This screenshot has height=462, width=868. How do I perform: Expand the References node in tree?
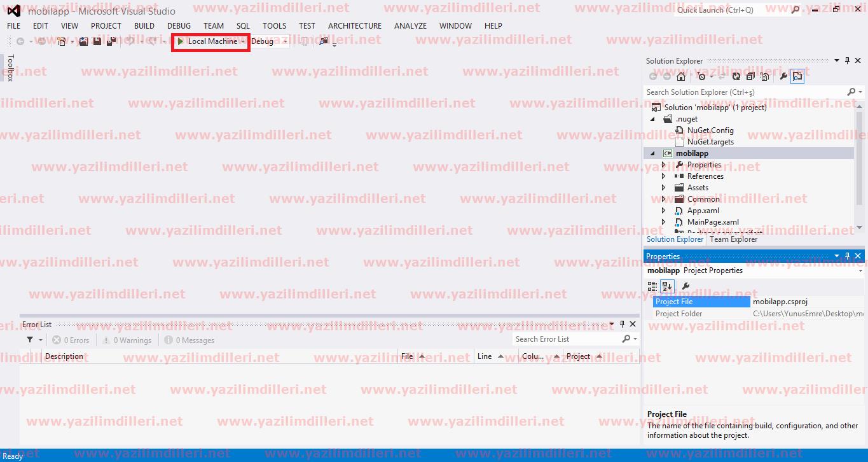point(663,176)
